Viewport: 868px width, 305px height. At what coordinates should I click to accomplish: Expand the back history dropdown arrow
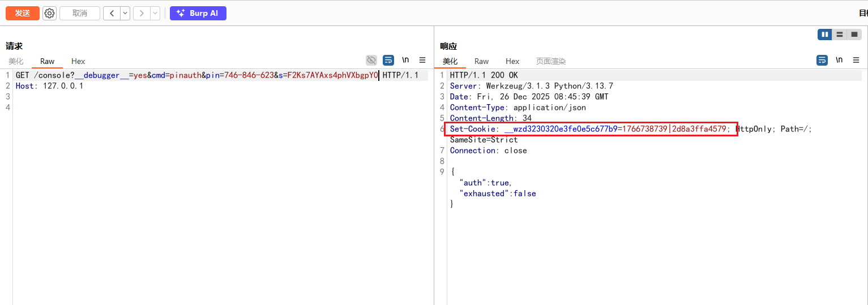[125, 13]
